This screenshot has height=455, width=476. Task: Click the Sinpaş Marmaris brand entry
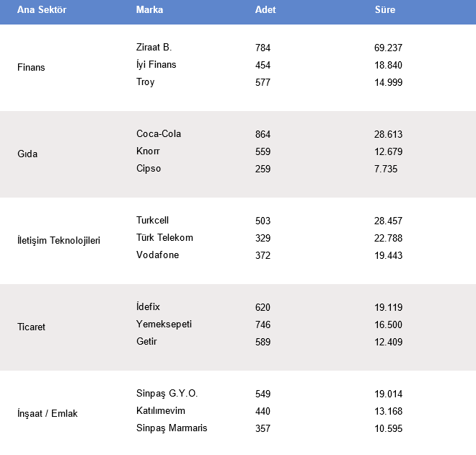(172, 428)
